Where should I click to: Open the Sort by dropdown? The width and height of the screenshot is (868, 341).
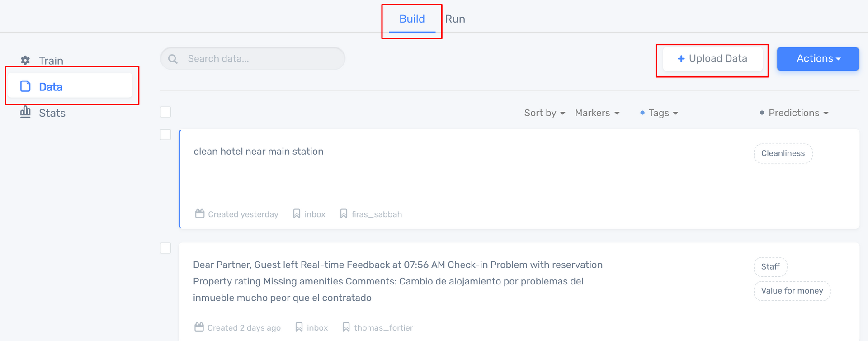[x=544, y=113]
